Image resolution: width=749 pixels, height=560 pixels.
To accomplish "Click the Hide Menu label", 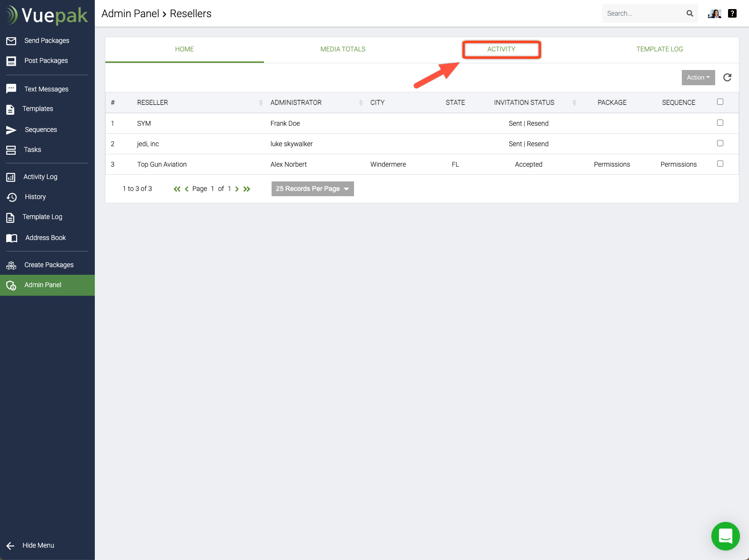I will click(x=38, y=546).
